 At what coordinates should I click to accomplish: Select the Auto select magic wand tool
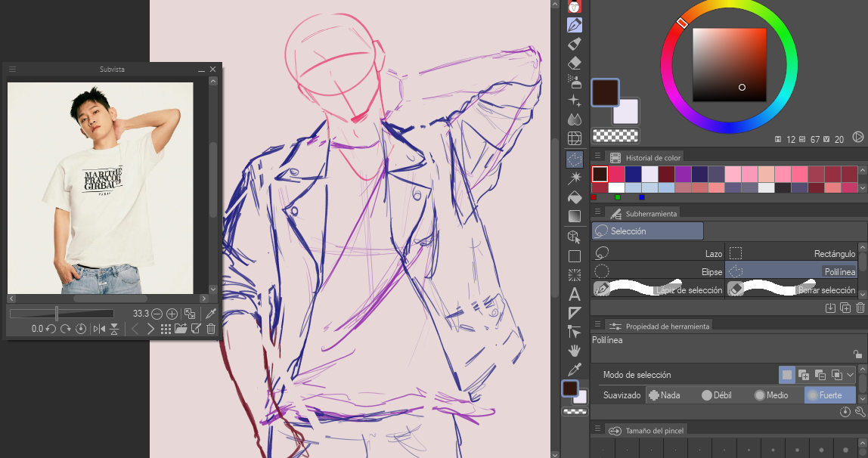(575, 178)
